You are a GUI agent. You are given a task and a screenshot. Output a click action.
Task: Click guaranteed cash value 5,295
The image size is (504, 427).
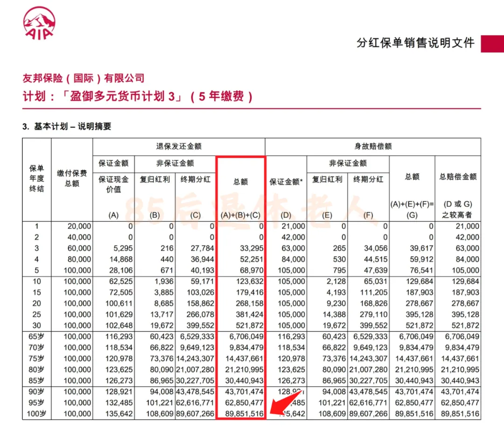tap(123, 248)
